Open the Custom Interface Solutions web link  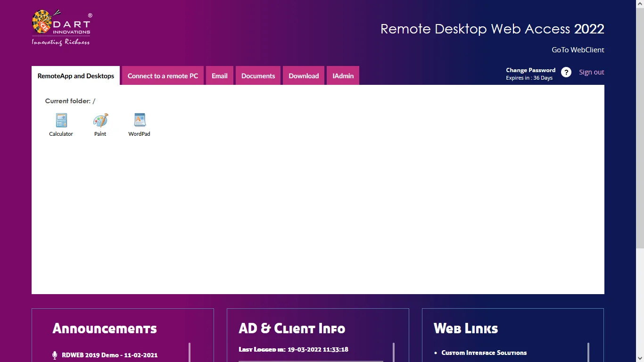point(484,353)
